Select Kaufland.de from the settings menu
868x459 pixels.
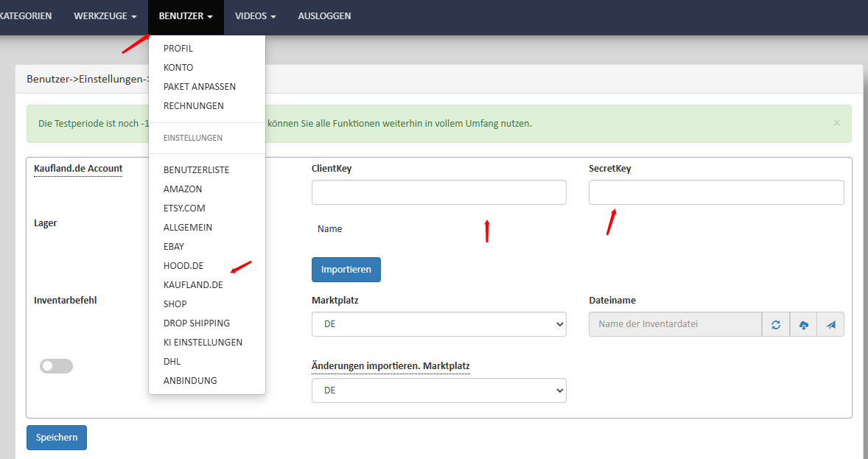(193, 284)
